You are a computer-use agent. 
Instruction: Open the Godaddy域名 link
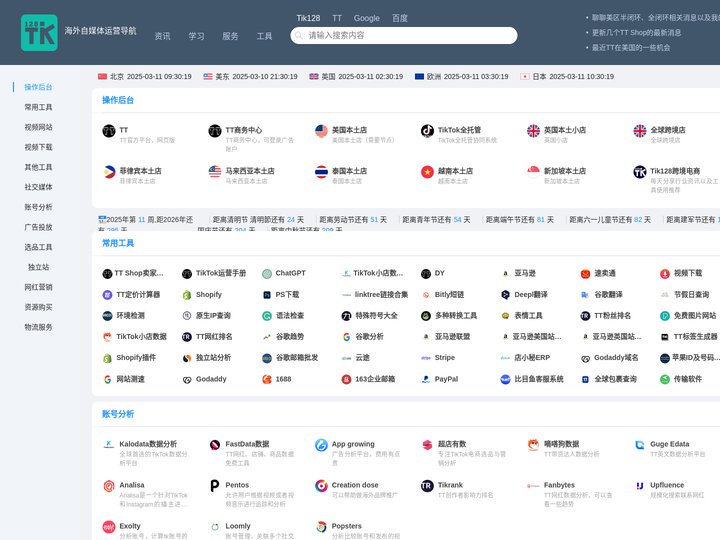pyautogui.click(x=616, y=357)
